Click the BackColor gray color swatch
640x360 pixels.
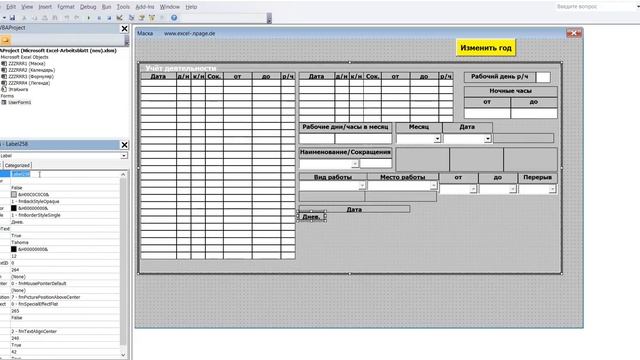14,195
